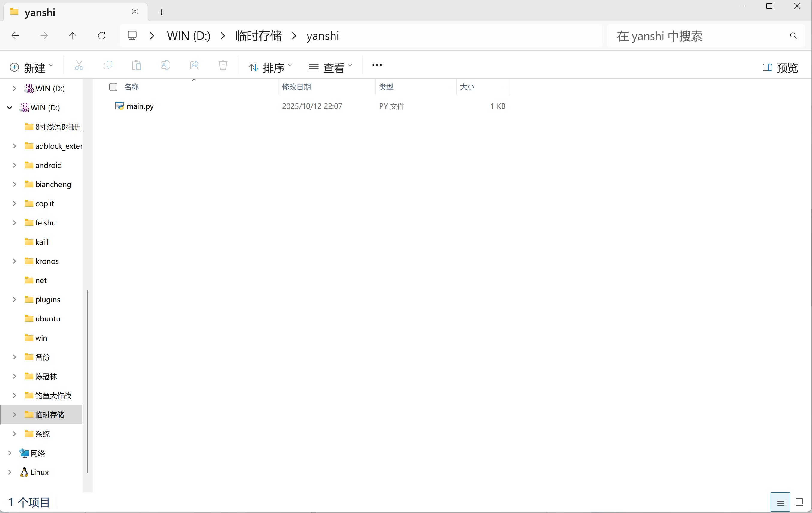Expand the android folder tree node
The image size is (812, 513).
pyautogui.click(x=14, y=165)
